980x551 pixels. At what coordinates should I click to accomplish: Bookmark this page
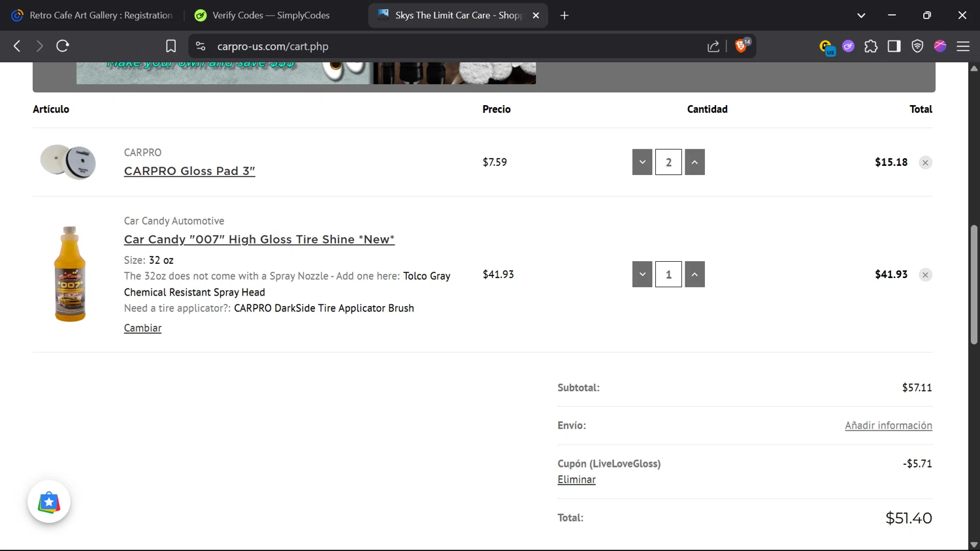171,46
